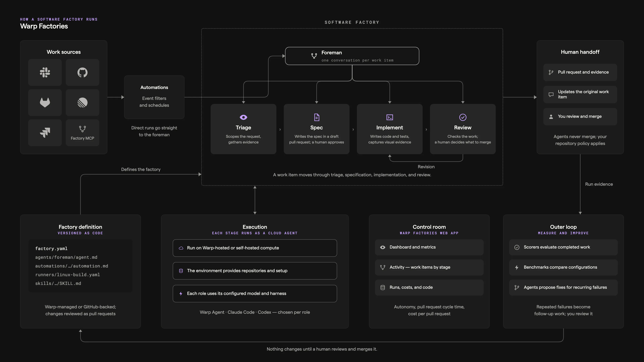Click the Foreman branch icon

tap(314, 56)
